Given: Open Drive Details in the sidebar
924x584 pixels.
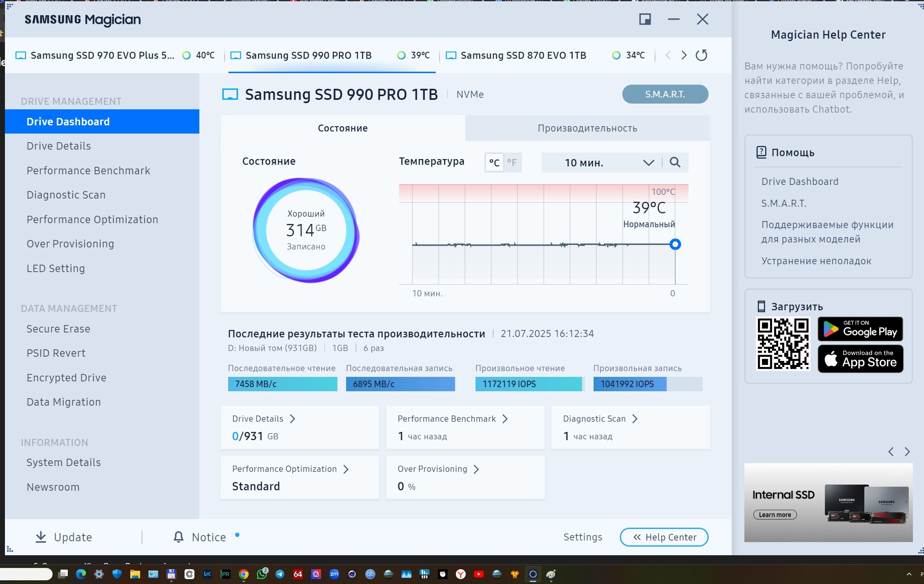Looking at the screenshot, I should click(59, 146).
